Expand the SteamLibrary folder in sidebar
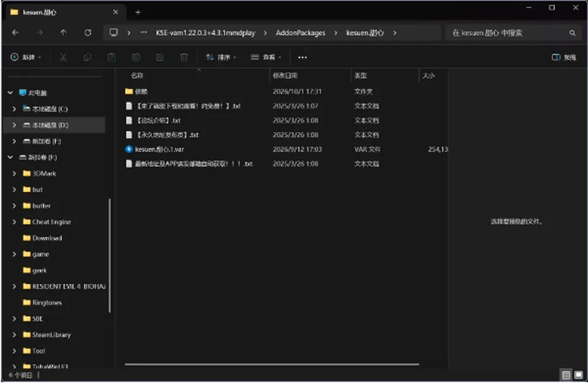588x383 pixels. 14,335
